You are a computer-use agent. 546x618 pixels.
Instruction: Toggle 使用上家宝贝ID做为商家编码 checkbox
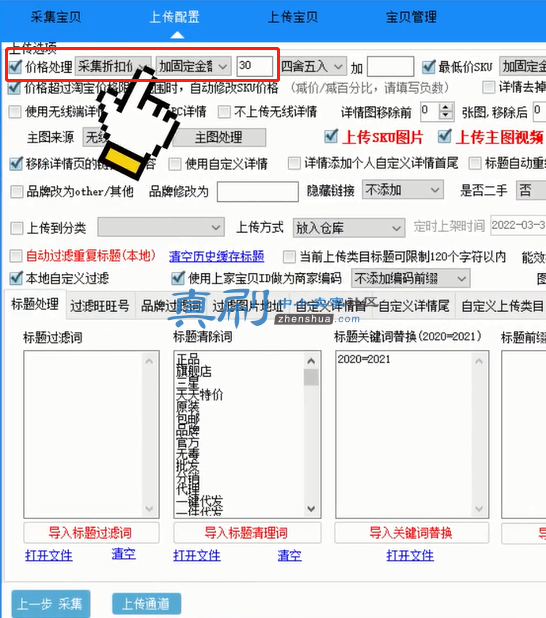[x=178, y=278]
